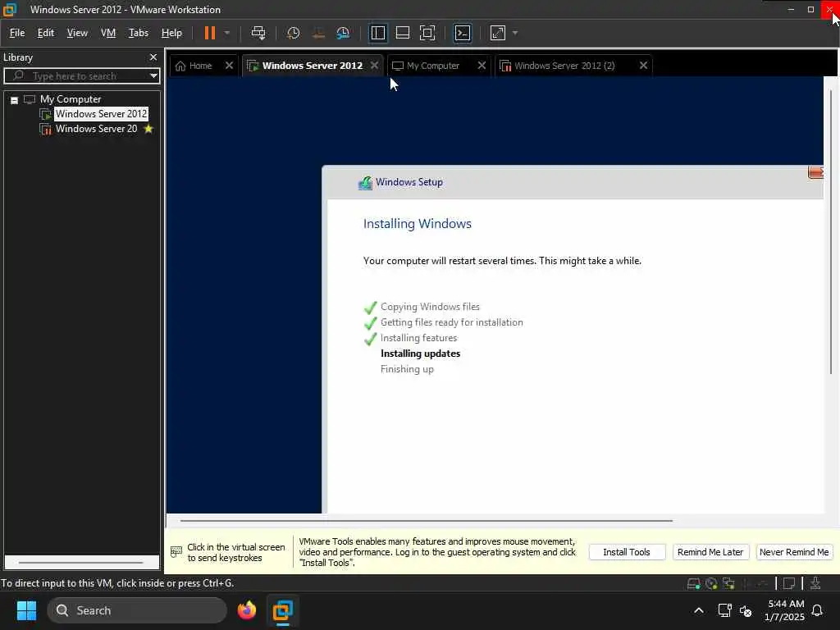The height and width of the screenshot is (630, 840).
Task: Click the horizontal scrollbar below the VM display
Action: tap(427, 520)
